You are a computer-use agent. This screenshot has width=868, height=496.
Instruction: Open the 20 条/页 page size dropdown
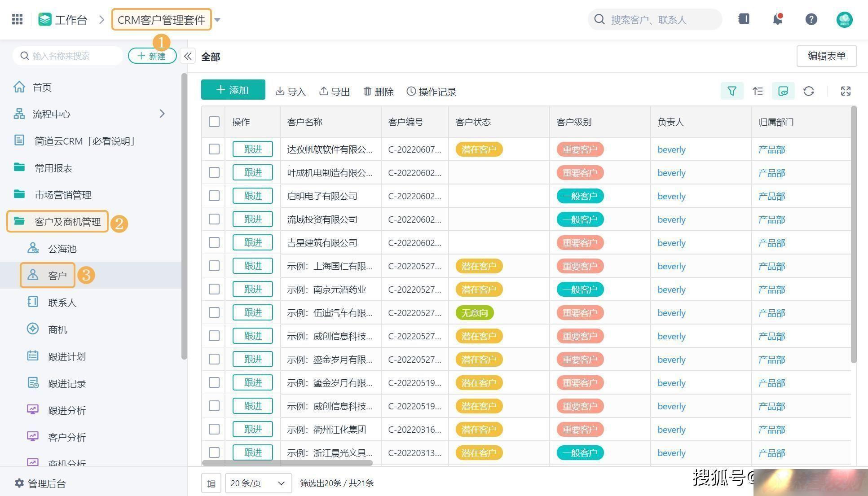pos(258,483)
